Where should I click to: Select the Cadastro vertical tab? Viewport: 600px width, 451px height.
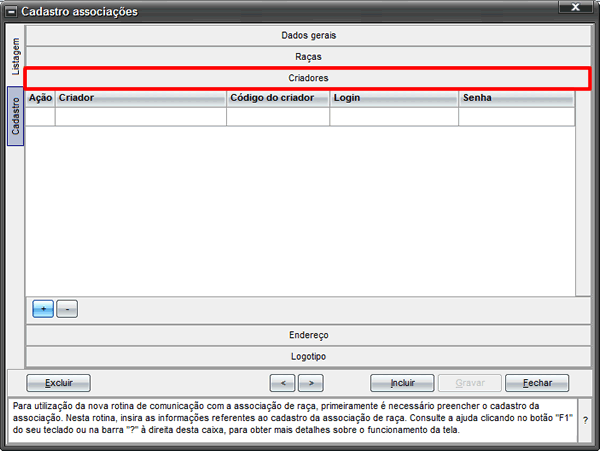[15, 116]
